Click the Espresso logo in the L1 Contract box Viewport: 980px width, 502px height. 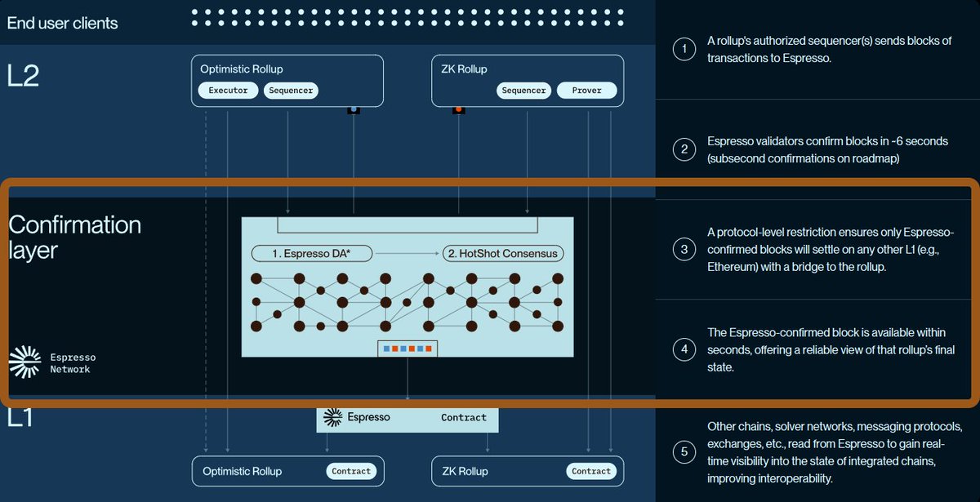click(x=332, y=418)
